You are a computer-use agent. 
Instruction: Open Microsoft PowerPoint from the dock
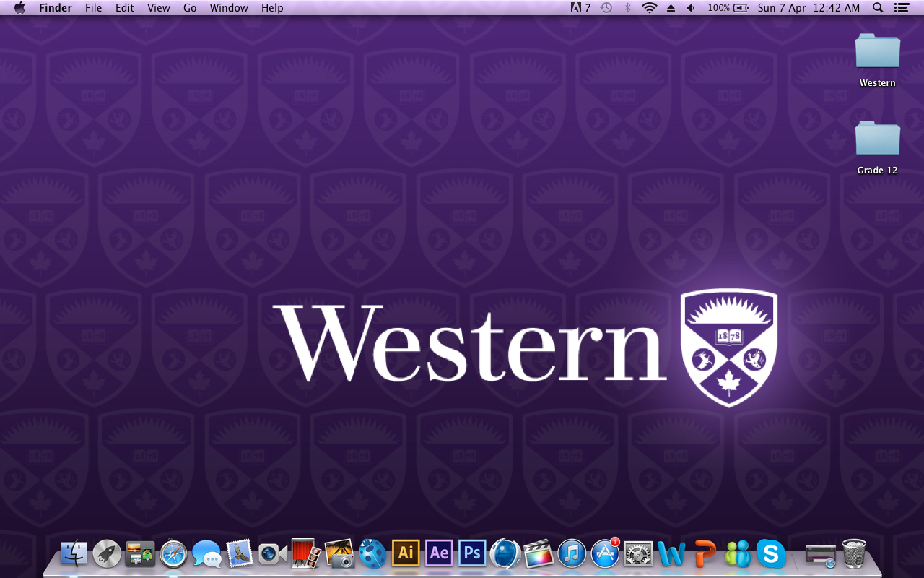point(705,554)
